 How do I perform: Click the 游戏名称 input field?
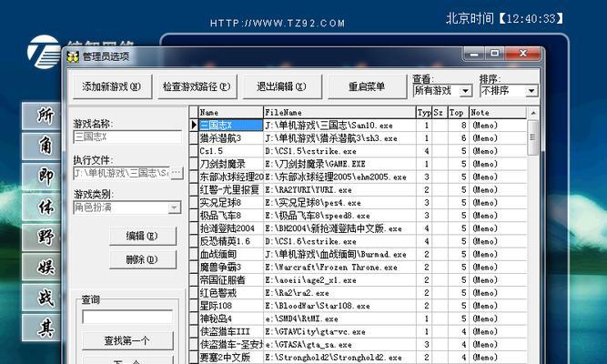pyautogui.click(x=127, y=136)
